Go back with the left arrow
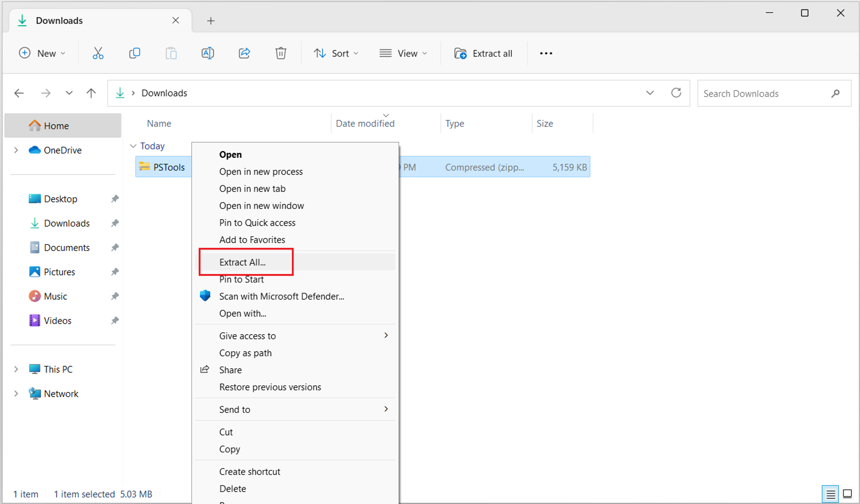The width and height of the screenshot is (860, 504). (19, 93)
